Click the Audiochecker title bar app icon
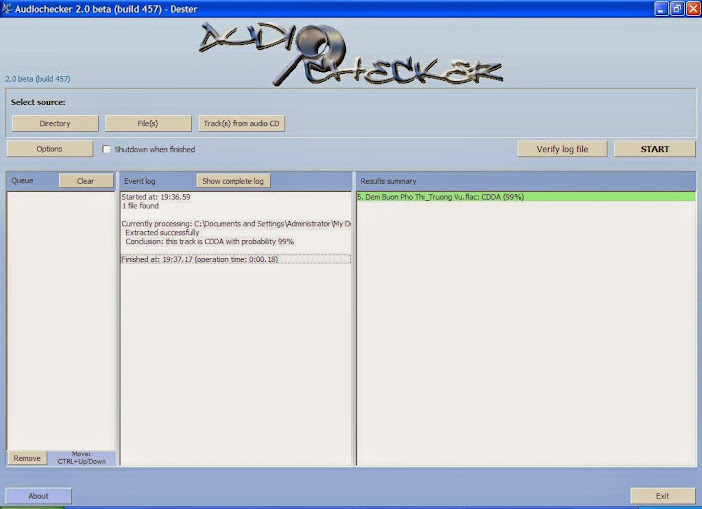The width and height of the screenshot is (702, 509). [x=7, y=9]
